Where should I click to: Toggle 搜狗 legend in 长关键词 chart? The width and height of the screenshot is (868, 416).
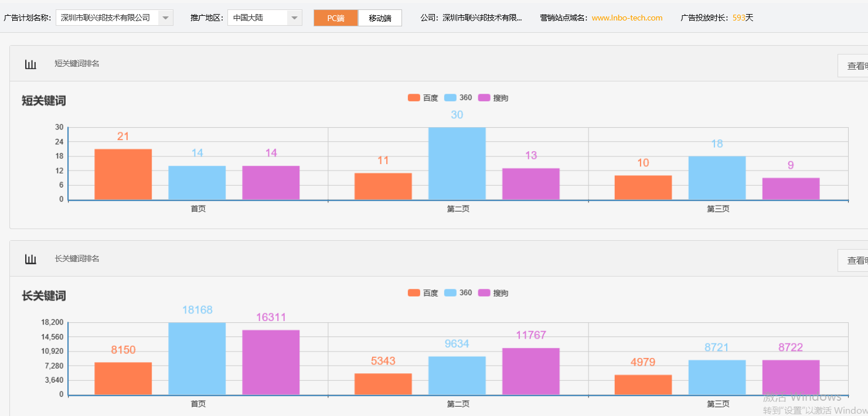coord(493,293)
